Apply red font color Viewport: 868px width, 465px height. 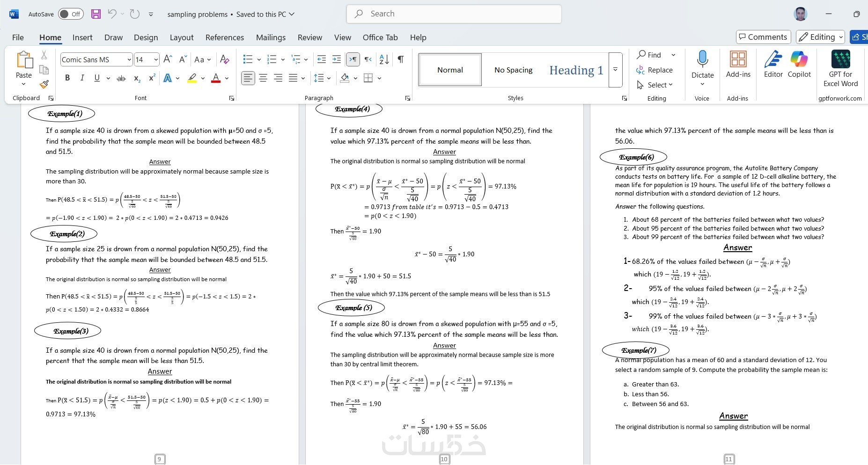tap(216, 78)
